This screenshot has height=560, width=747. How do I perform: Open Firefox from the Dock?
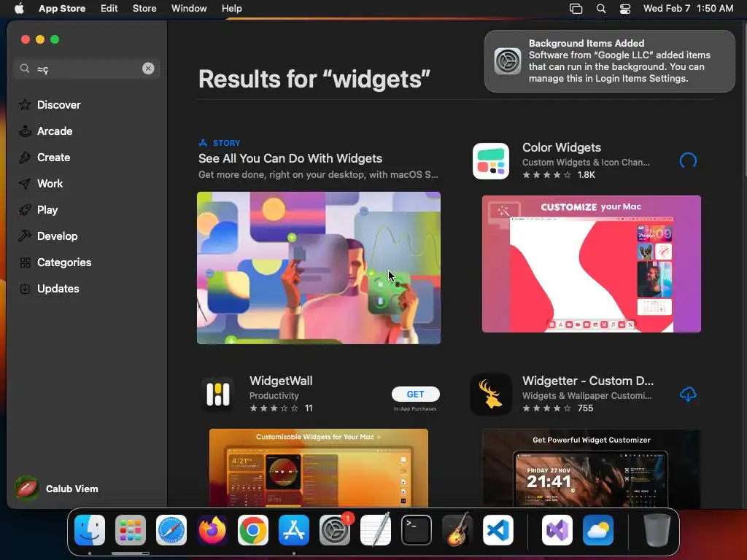pos(212,530)
